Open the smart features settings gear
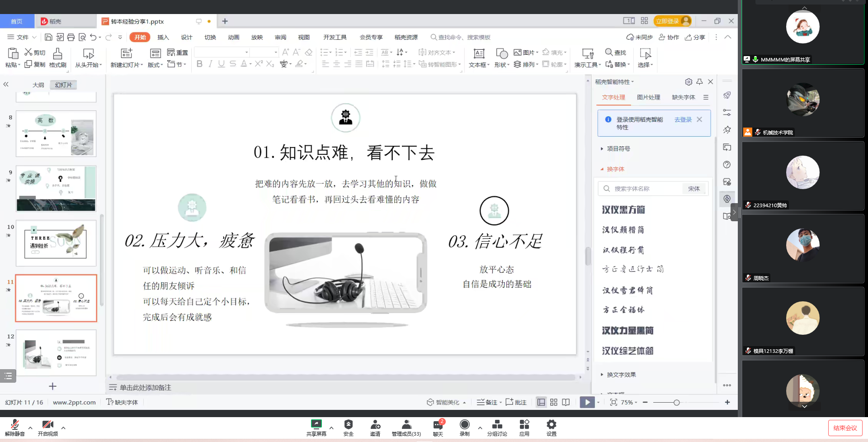 click(x=689, y=82)
